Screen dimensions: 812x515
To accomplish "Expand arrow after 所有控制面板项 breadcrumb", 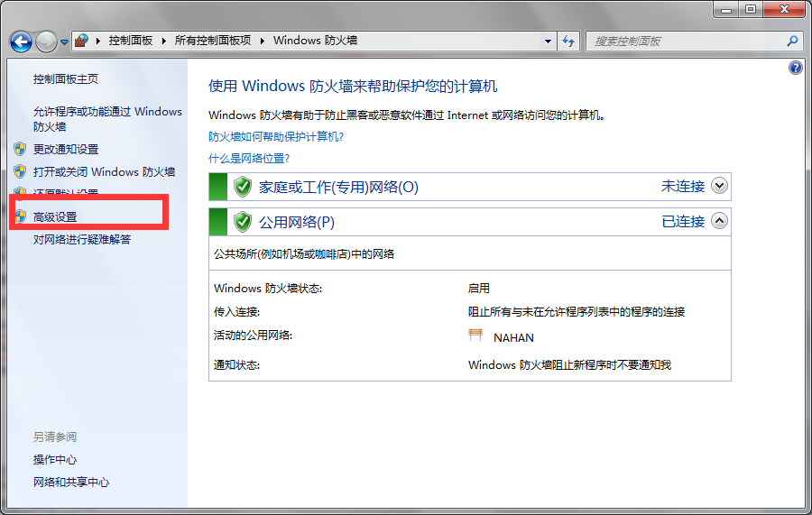I will pos(262,41).
